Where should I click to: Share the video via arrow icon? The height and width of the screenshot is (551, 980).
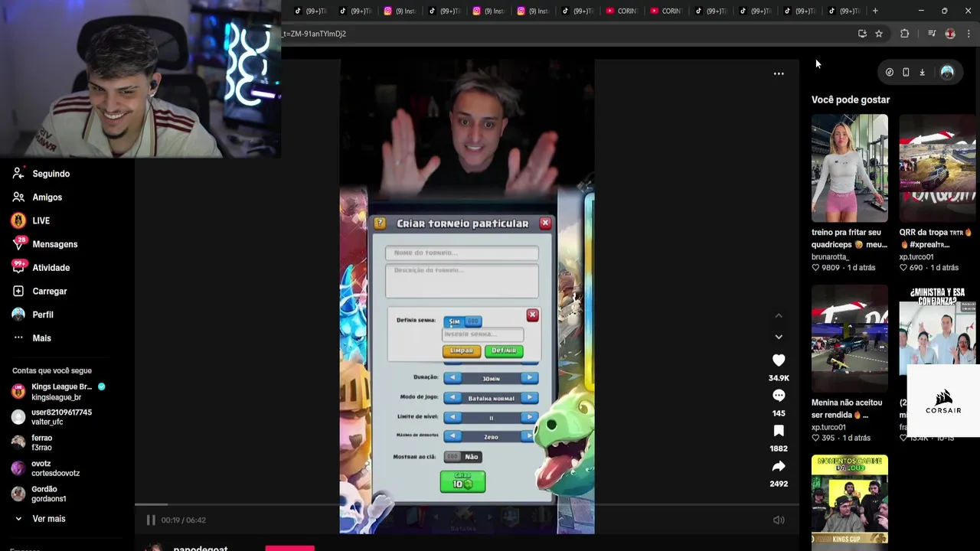click(779, 466)
